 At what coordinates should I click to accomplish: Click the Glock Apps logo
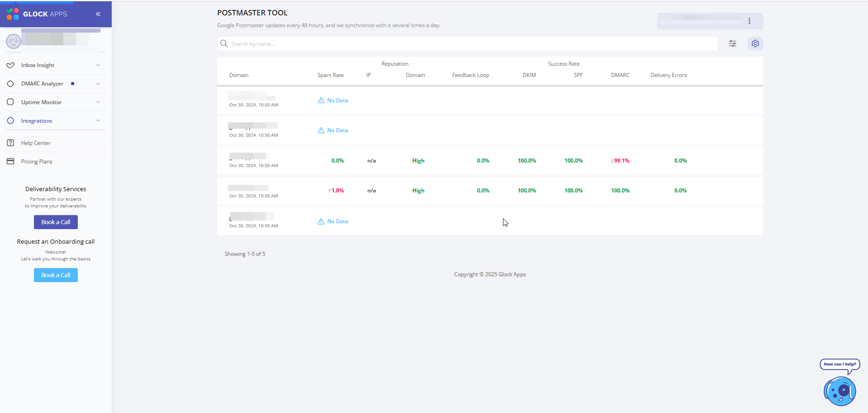[x=37, y=14]
